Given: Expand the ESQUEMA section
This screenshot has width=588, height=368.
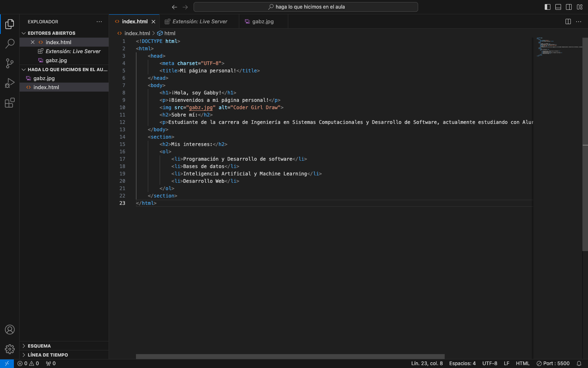Looking at the screenshot, I should pyautogui.click(x=64, y=346).
